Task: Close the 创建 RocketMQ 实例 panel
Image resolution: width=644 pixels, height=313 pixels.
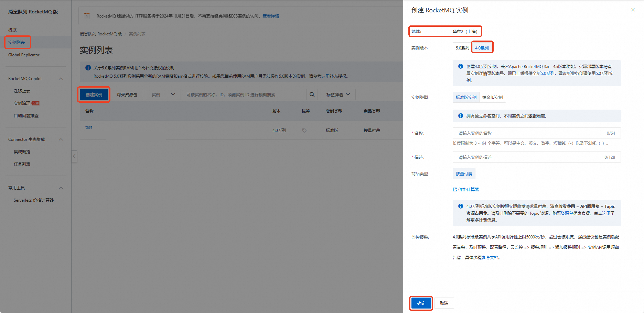Action: [x=633, y=10]
